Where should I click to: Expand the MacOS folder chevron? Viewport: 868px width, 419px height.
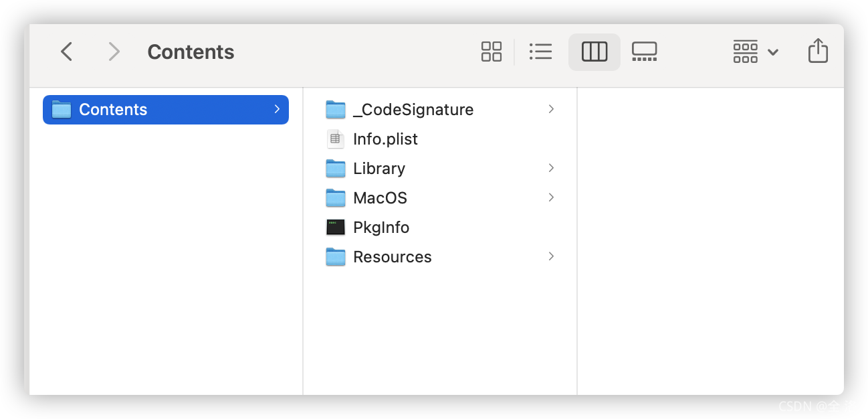[x=551, y=197]
